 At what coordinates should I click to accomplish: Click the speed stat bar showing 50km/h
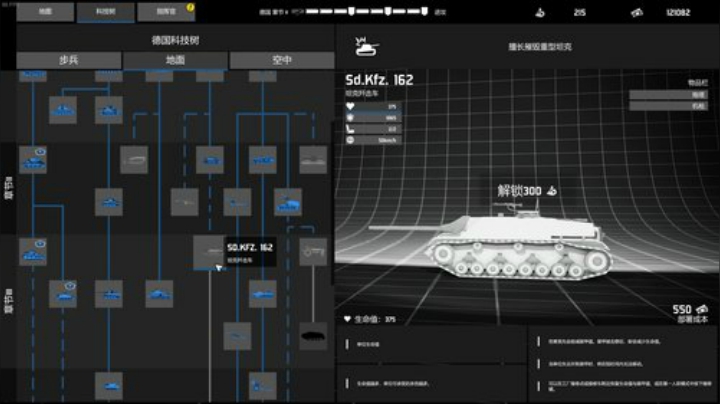[x=373, y=140]
